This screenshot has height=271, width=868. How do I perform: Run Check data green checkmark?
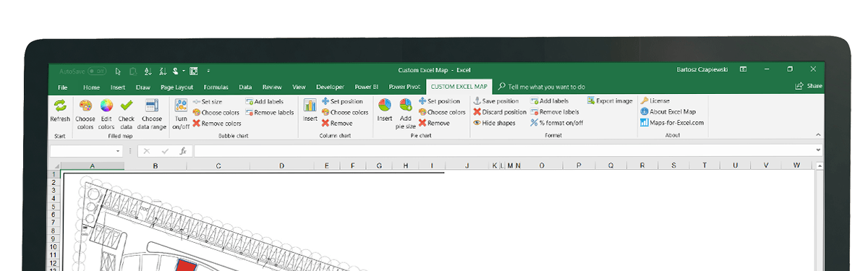tap(127, 106)
